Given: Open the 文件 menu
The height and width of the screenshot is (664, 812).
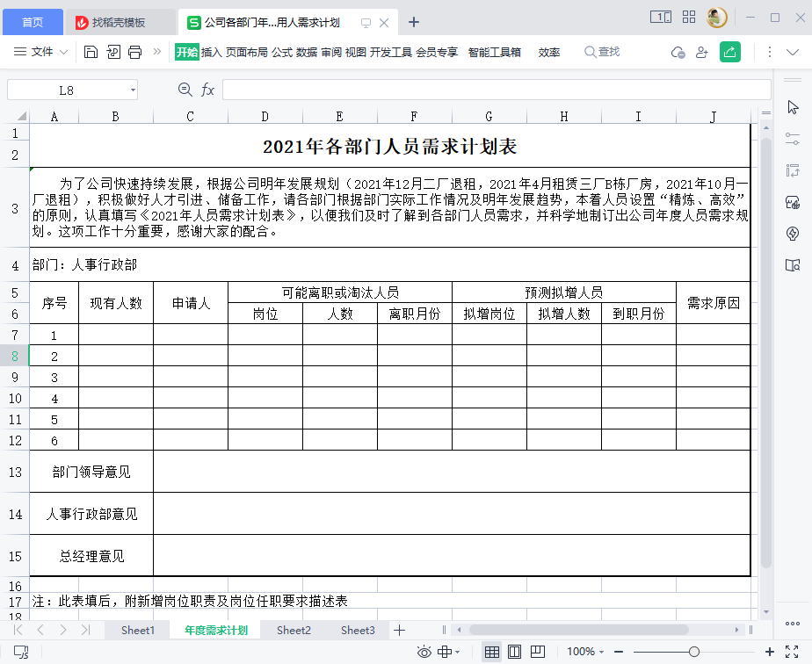Looking at the screenshot, I should tap(42, 52).
